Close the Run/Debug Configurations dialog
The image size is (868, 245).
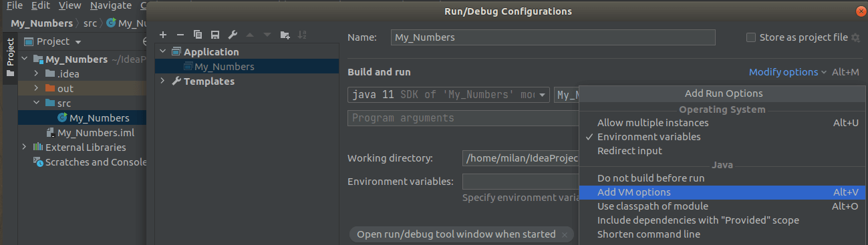pos(860,11)
